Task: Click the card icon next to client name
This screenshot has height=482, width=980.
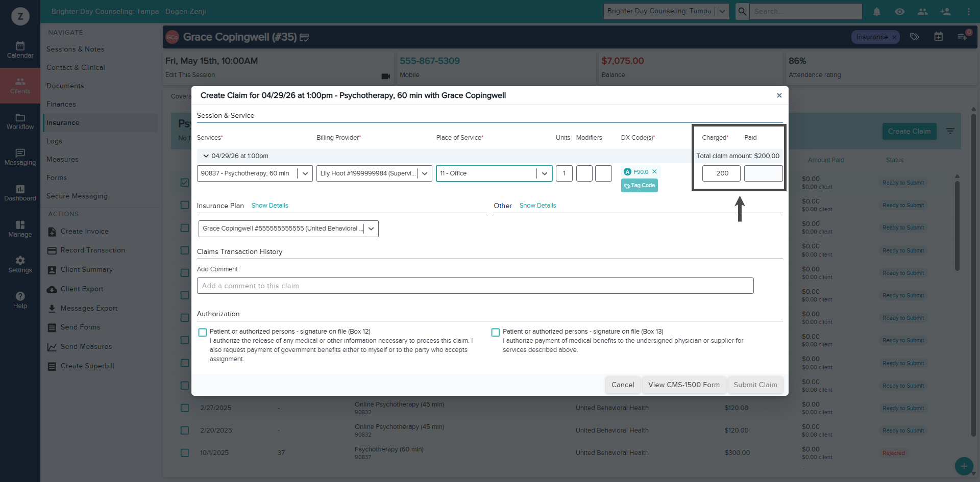Action: click(x=304, y=37)
